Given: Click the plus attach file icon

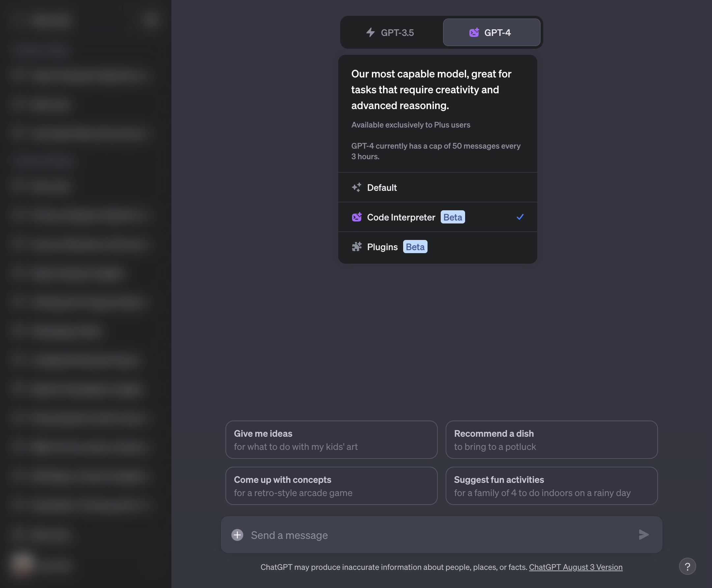Looking at the screenshot, I should point(237,535).
